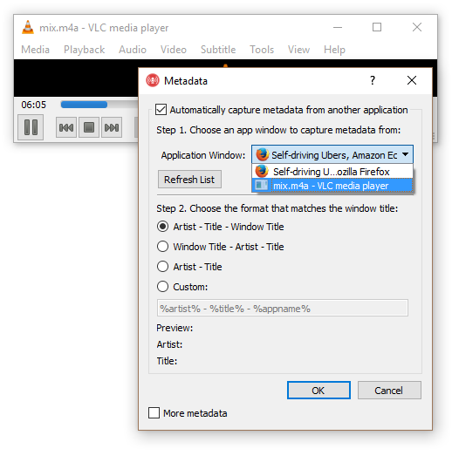Skip to previous track in VLC
This screenshot has height=476, width=452.
click(x=66, y=127)
